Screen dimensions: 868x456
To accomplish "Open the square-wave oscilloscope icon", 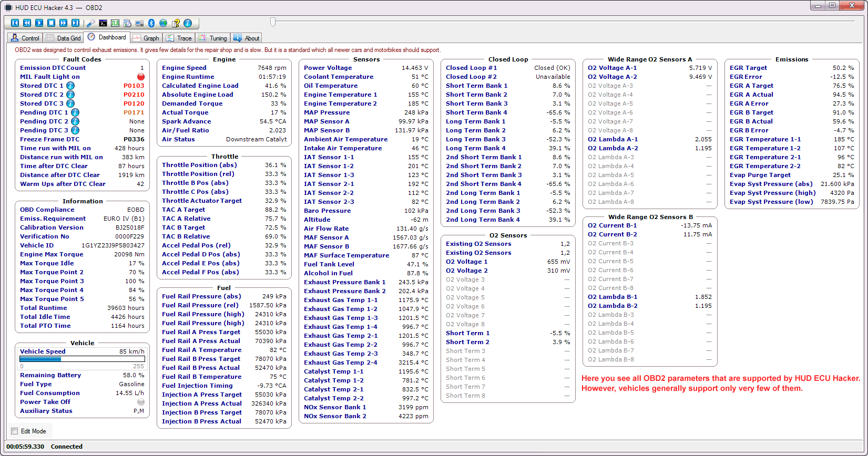I will tap(115, 23).
